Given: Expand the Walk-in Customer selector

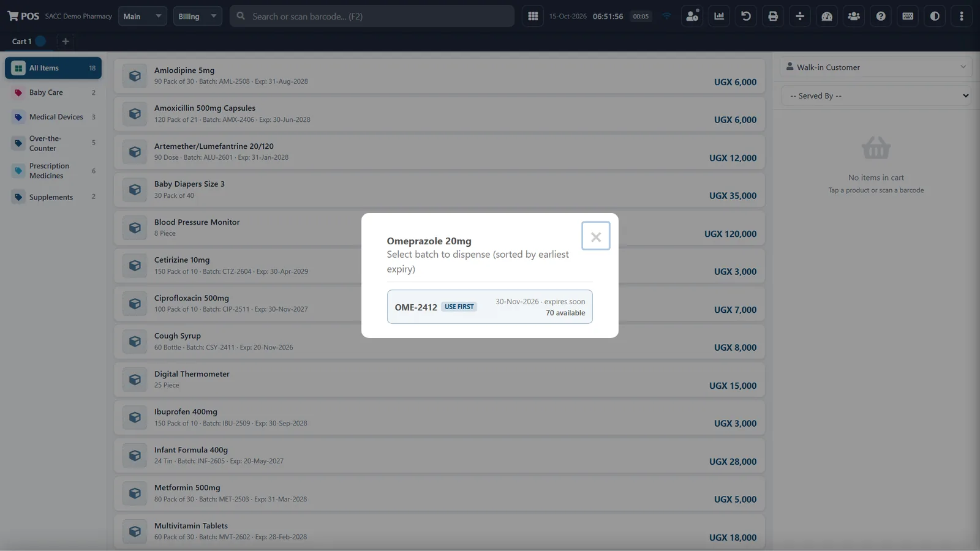Looking at the screenshot, I should (876, 67).
